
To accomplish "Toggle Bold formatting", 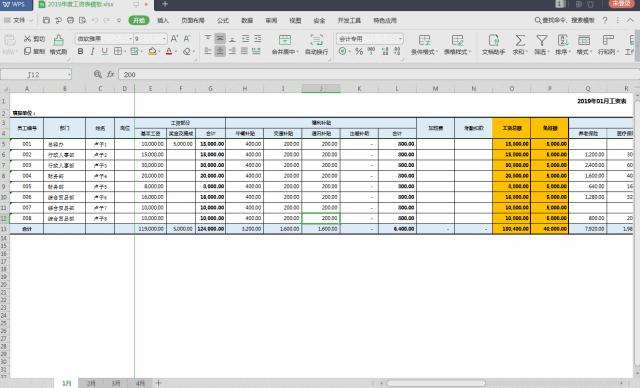I will [x=80, y=51].
